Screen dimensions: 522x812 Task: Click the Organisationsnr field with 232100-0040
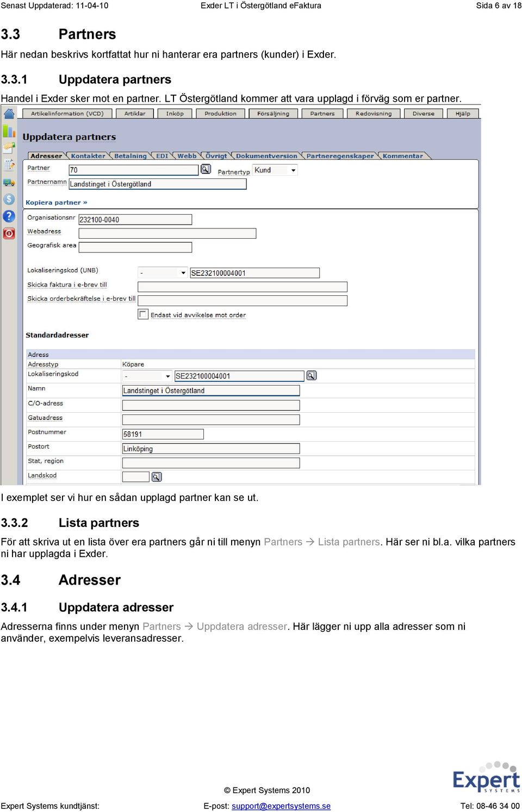pyautogui.click(x=135, y=220)
